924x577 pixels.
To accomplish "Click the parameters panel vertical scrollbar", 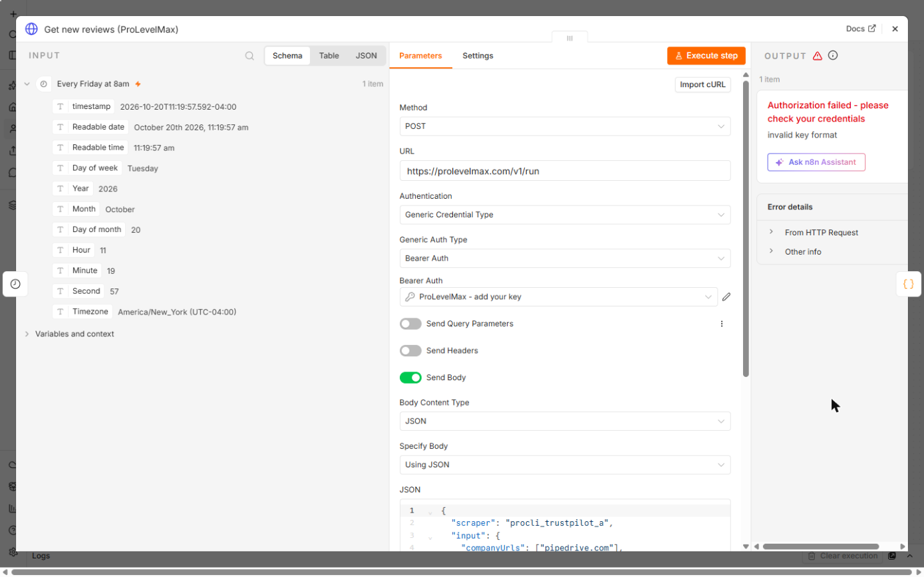I will (x=746, y=229).
